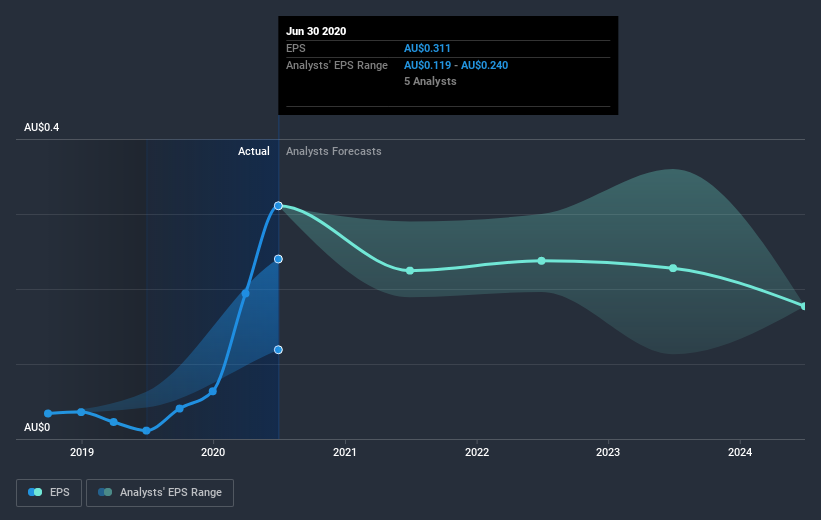Click the EPS point in late 2019

click(x=180, y=408)
